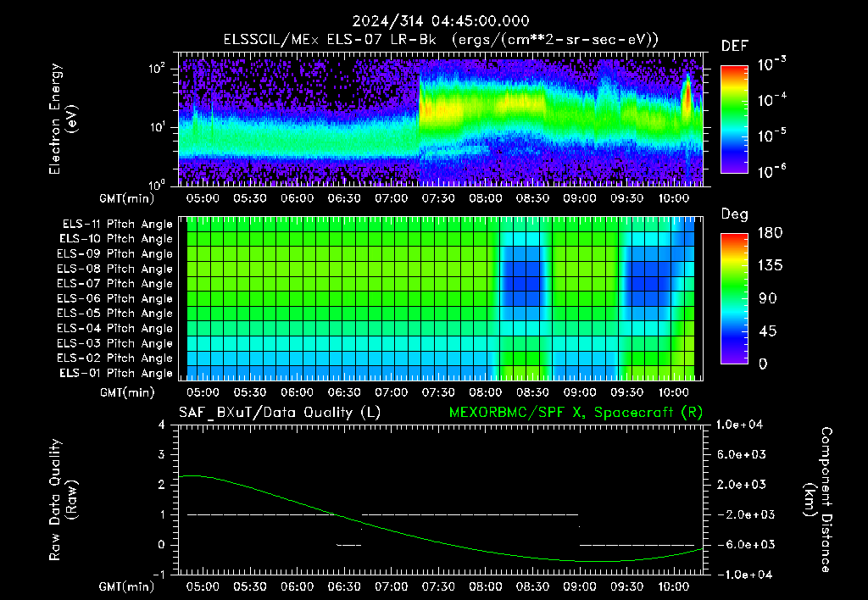Click the ELS-07 Pitch Angle label
Viewport: 868px width, 600px height.
(x=114, y=283)
